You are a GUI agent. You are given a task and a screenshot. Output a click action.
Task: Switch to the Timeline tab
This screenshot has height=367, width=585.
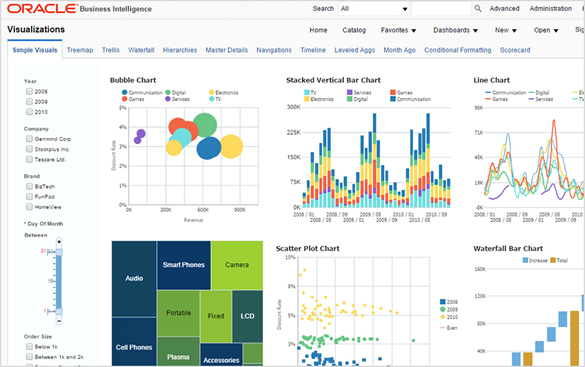point(313,50)
